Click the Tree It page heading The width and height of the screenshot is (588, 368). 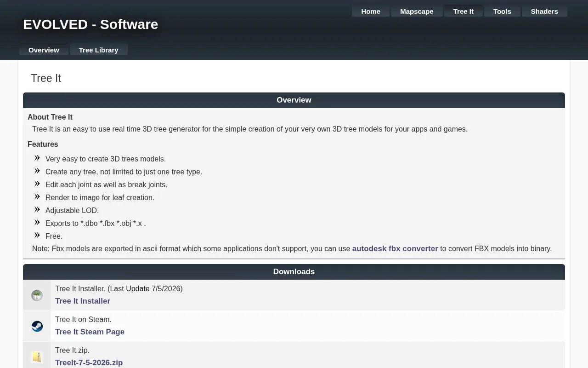[46, 78]
